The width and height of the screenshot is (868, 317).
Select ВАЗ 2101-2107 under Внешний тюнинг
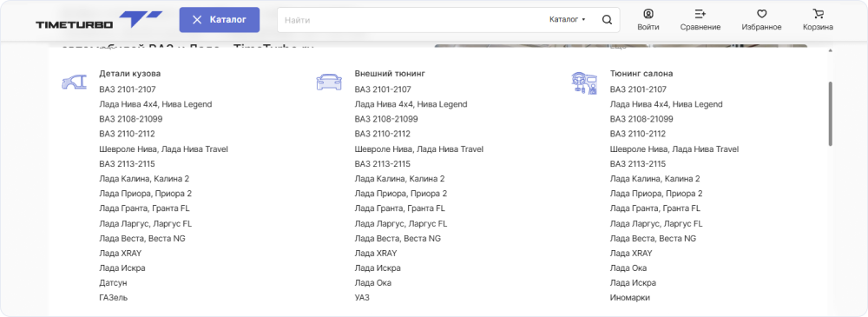pos(384,89)
